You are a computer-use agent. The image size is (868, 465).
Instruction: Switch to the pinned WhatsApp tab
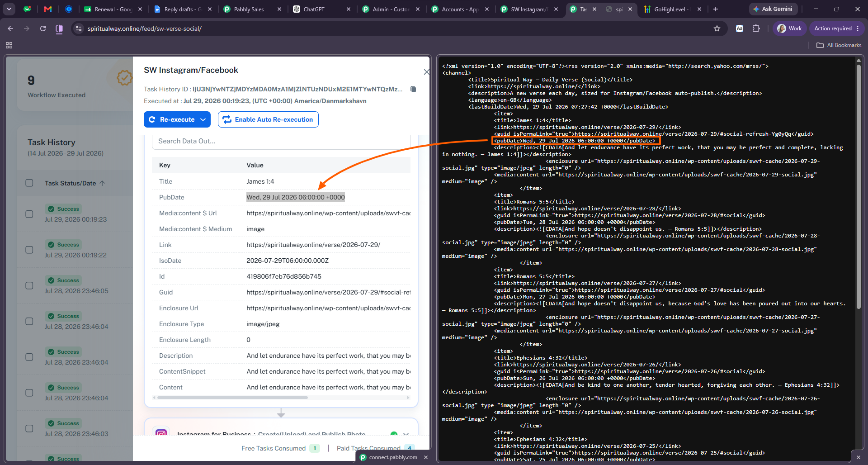27,9
